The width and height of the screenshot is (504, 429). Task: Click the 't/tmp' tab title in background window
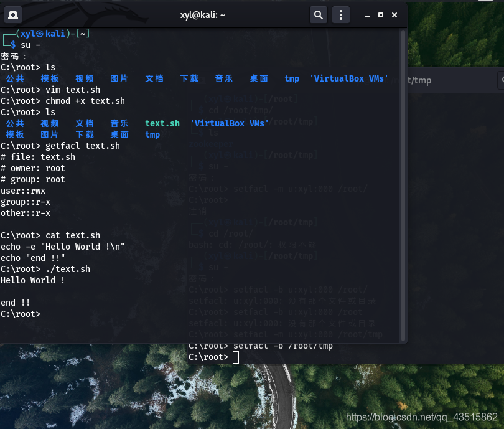419,80
